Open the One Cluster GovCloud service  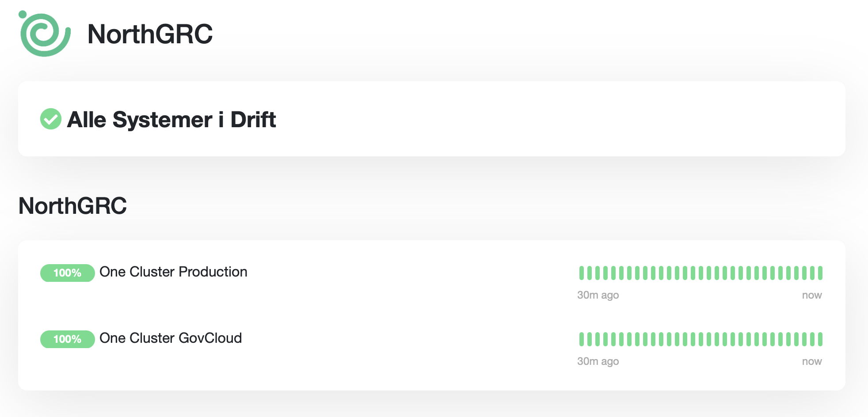(x=171, y=338)
